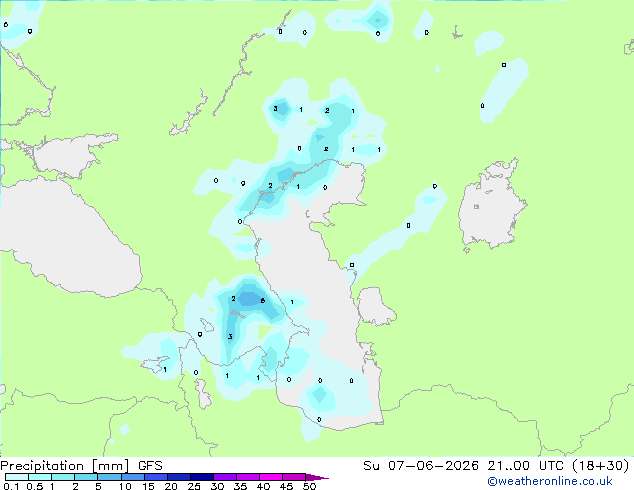Click the legend label '45'
The width and height of the screenshot is (634, 490).
pyautogui.click(x=286, y=486)
